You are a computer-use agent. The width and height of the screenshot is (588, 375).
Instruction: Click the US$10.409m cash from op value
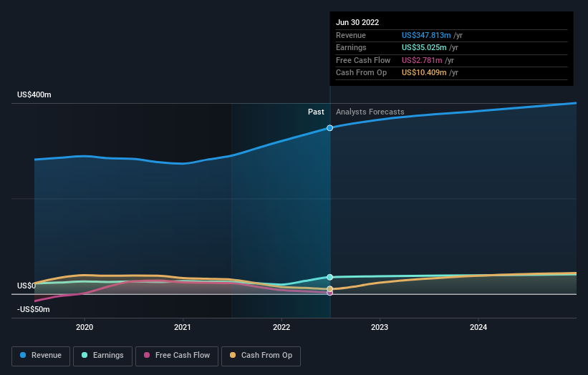[424, 73]
